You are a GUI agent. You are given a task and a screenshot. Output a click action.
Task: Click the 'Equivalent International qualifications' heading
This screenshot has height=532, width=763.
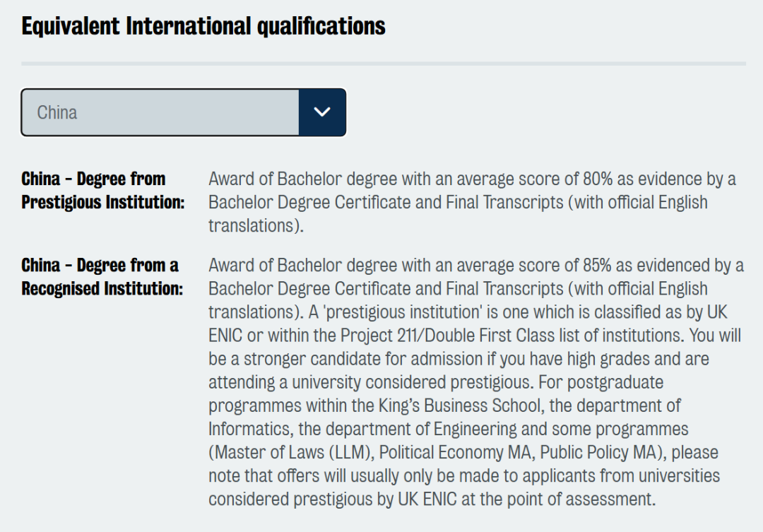pos(203,27)
